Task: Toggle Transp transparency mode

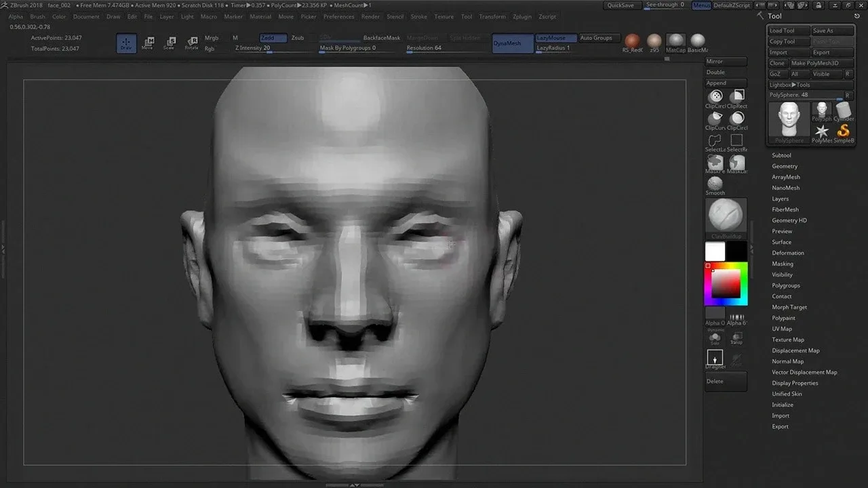Action: (x=736, y=338)
